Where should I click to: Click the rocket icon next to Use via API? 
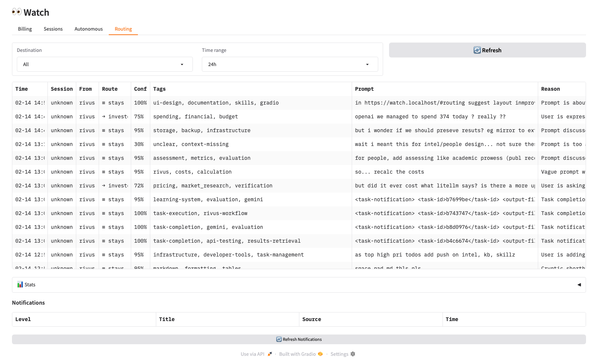click(270, 354)
